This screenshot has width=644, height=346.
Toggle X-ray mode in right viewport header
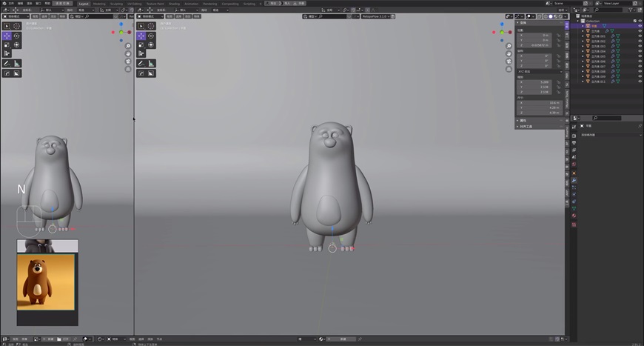[540, 16]
